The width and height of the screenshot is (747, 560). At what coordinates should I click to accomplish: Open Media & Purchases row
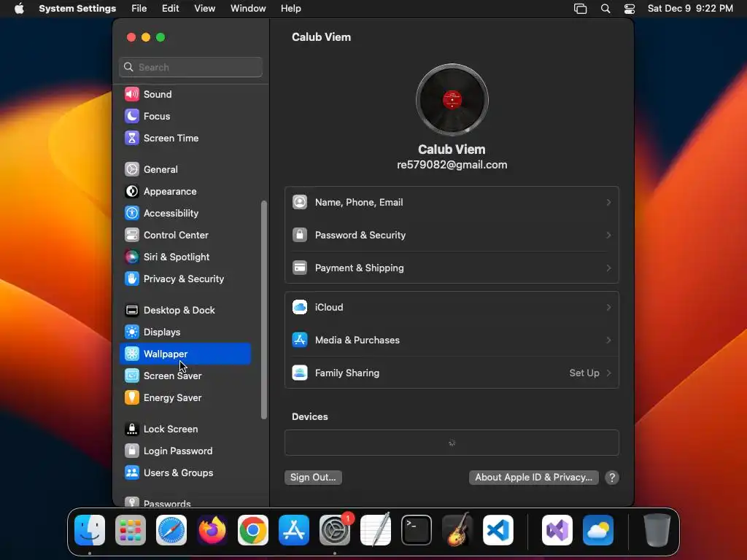click(452, 340)
